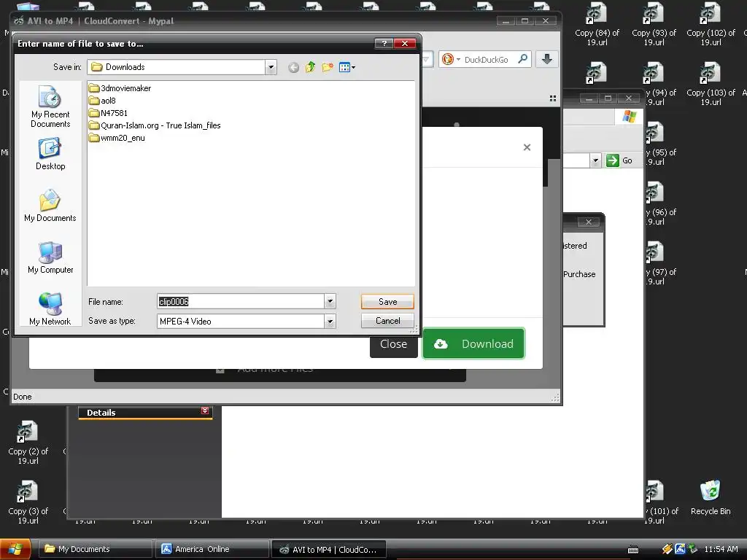Viewport: 747px width, 560px height.
Task: Click the DuckDuckGo search magnifier icon
Action: click(522, 59)
